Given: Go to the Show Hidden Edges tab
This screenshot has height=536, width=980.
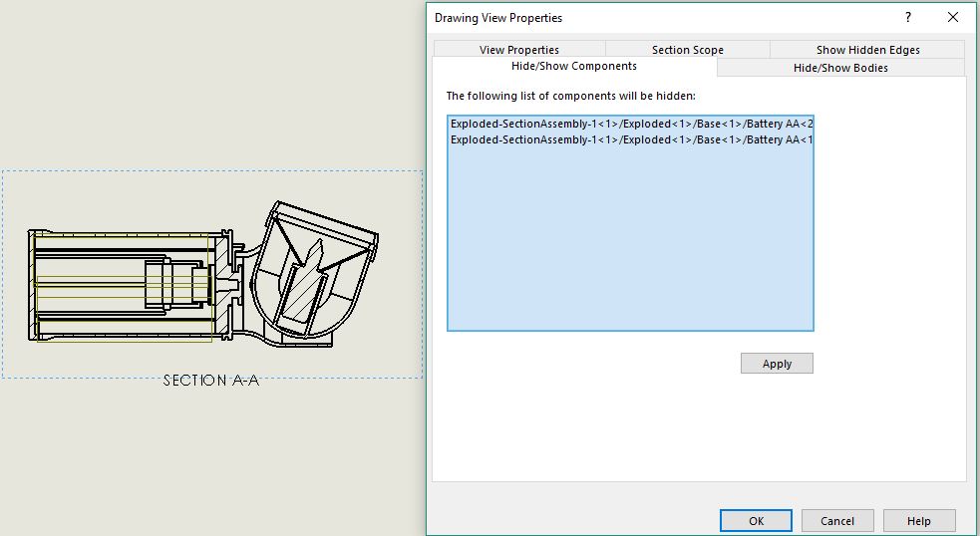Looking at the screenshot, I should pyautogui.click(x=867, y=50).
